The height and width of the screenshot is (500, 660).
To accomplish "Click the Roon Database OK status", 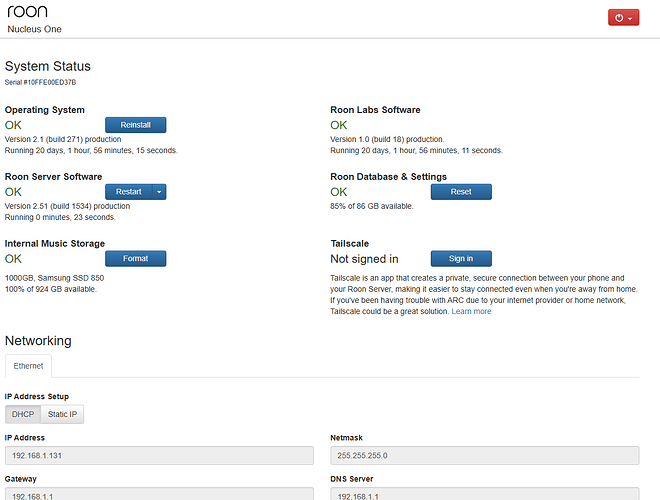I will pyautogui.click(x=339, y=192).
